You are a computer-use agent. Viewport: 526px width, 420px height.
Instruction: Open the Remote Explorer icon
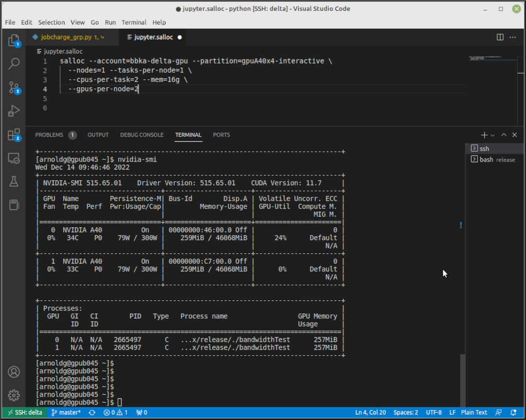(14, 158)
